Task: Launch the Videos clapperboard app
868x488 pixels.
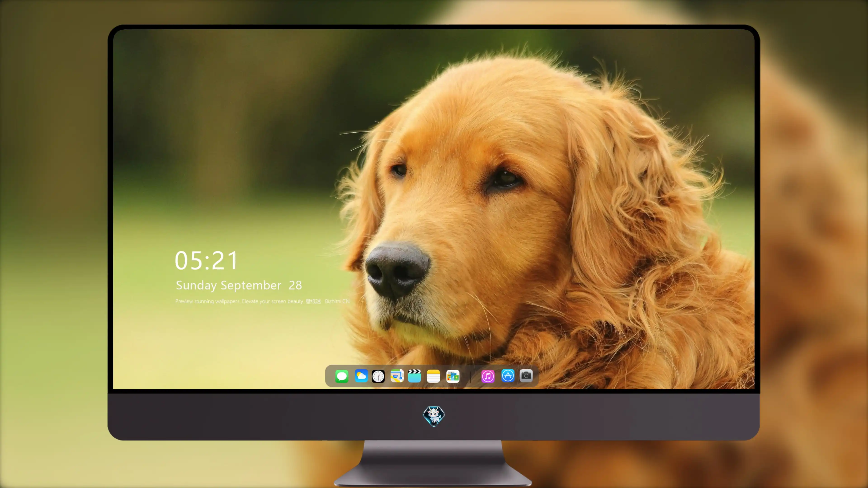Action: tap(415, 376)
